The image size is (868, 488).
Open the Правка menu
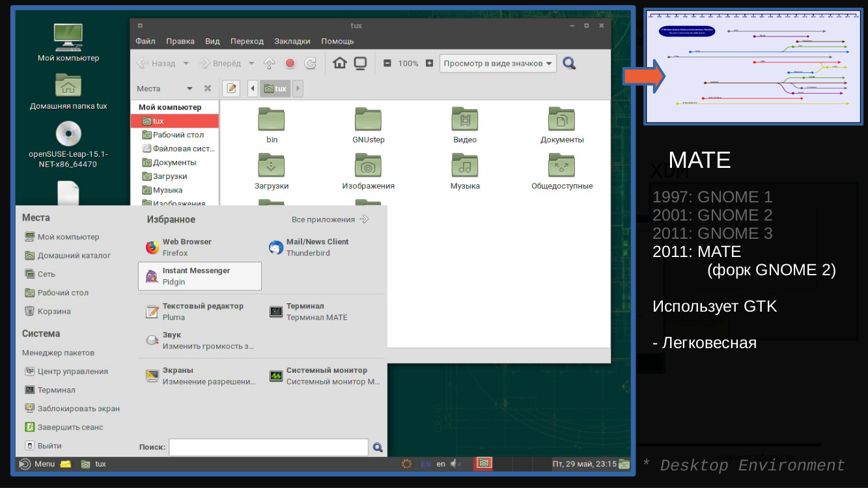click(x=180, y=41)
